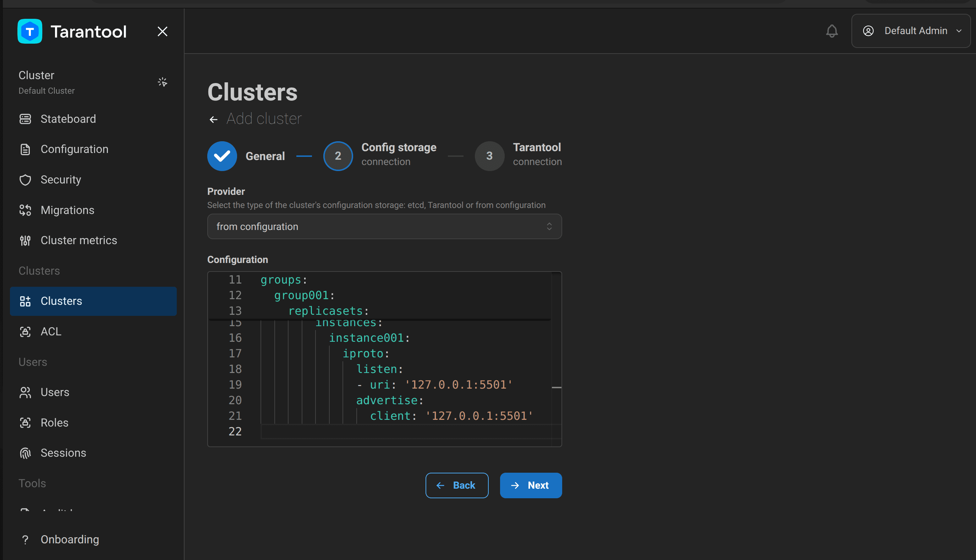976x560 pixels.
Task: Click the uri '127.0.0.1:5501' value
Action: 459,385
